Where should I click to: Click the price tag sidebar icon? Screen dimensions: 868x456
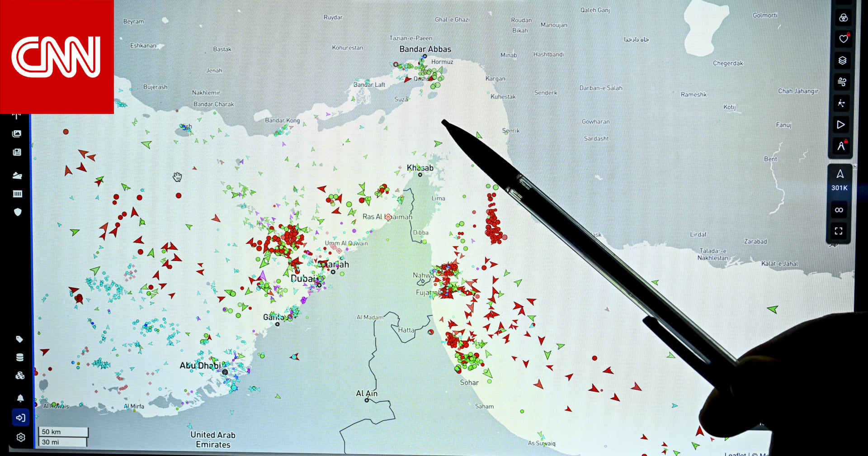pos(19,339)
